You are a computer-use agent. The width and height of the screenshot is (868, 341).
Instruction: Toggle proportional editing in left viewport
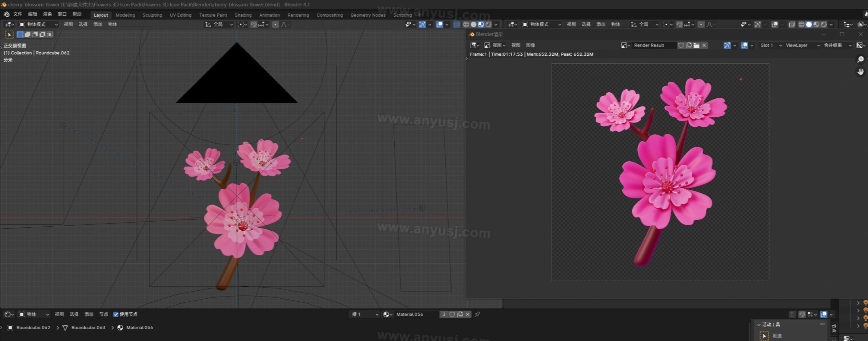click(x=275, y=24)
